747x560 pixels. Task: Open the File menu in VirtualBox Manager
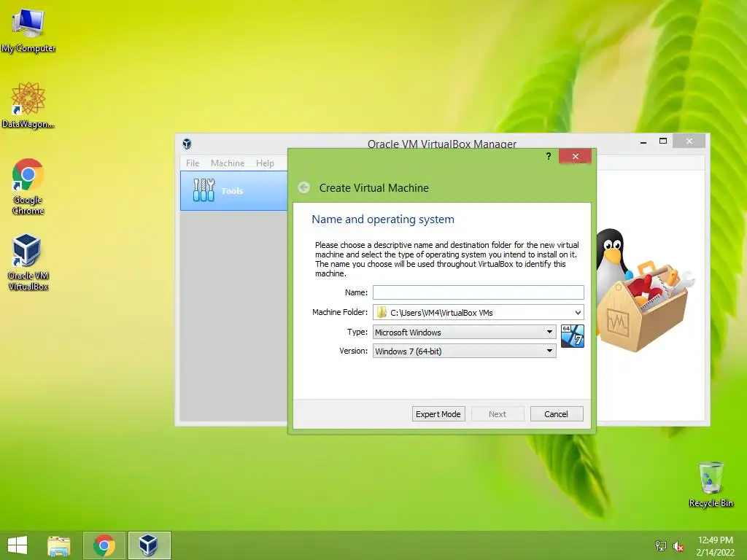click(193, 163)
